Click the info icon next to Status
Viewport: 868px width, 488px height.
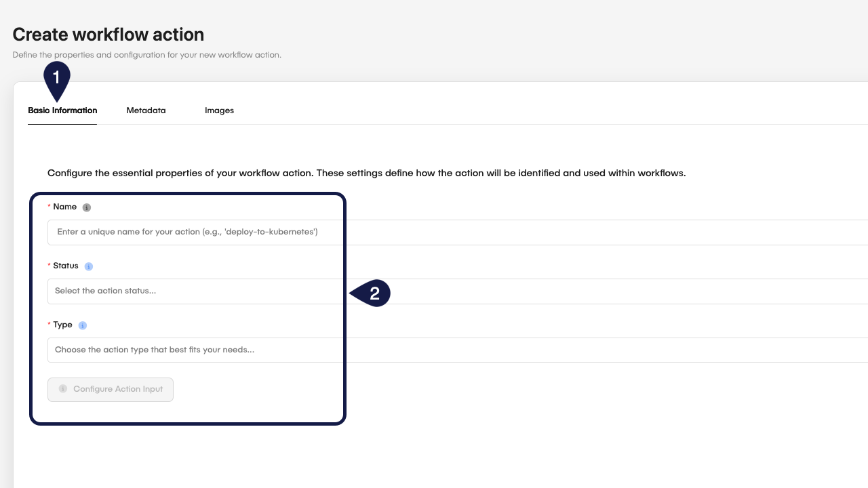pyautogui.click(x=89, y=266)
